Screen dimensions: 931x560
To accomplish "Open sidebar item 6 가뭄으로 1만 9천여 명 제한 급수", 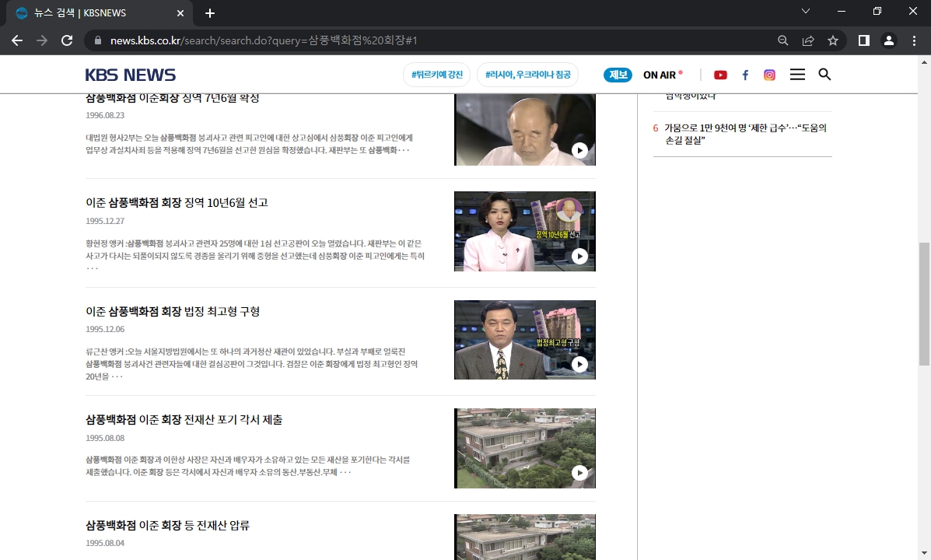I will 745,135.
